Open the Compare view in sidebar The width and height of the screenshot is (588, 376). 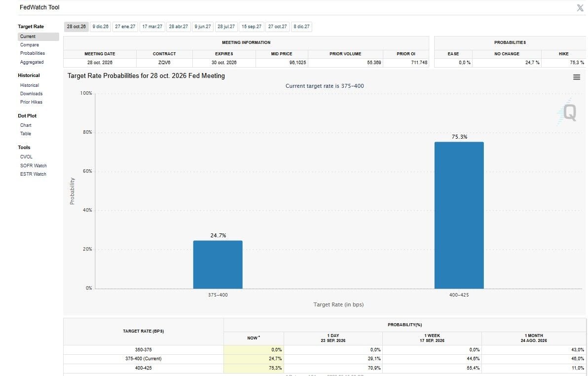(x=30, y=44)
